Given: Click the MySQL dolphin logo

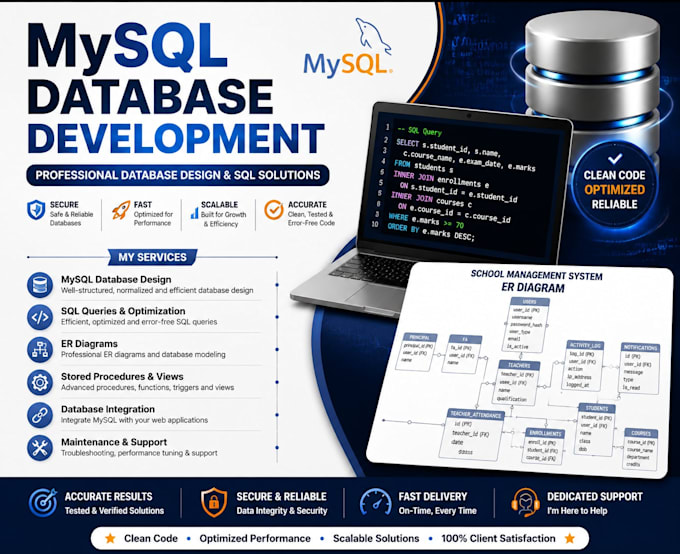Looking at the screenshot, I should pos(348,47).
